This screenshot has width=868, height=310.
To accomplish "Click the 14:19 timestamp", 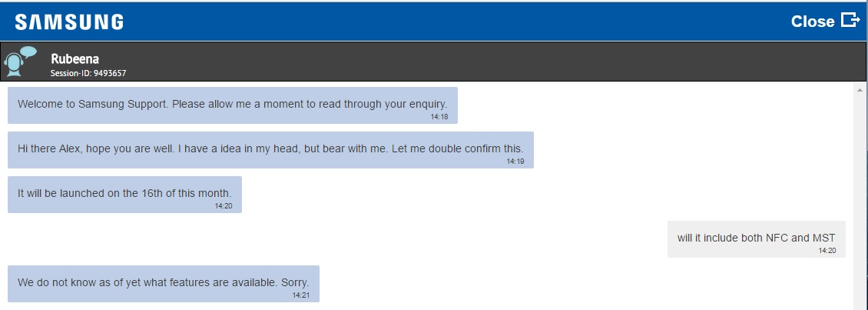I will pos(515,162).
